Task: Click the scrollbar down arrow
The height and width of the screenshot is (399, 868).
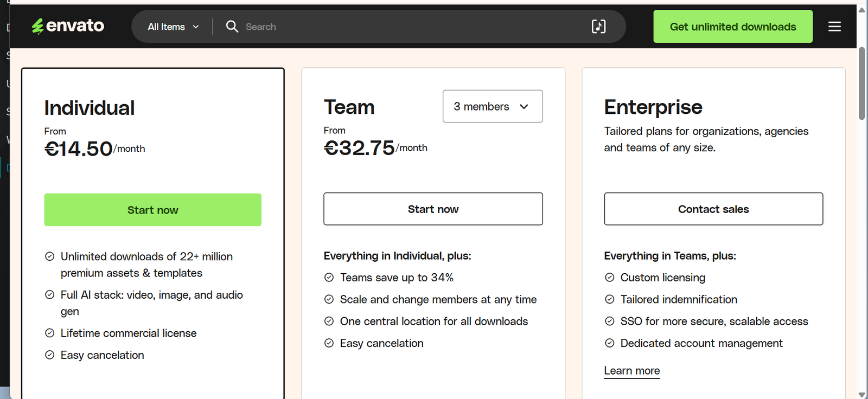Action: (861, 394)
